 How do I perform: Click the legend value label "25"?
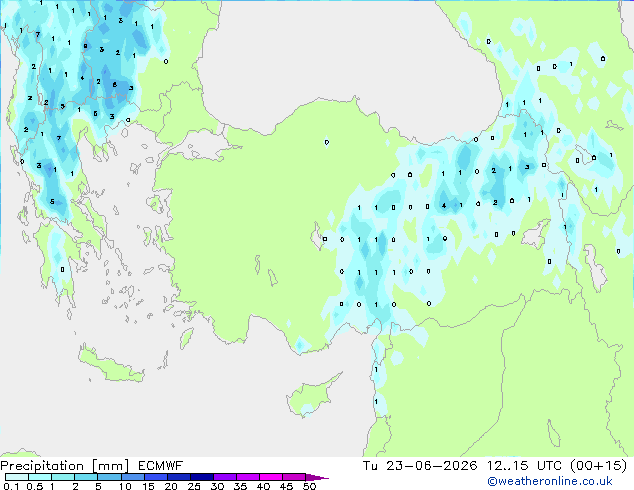point(194,486)
